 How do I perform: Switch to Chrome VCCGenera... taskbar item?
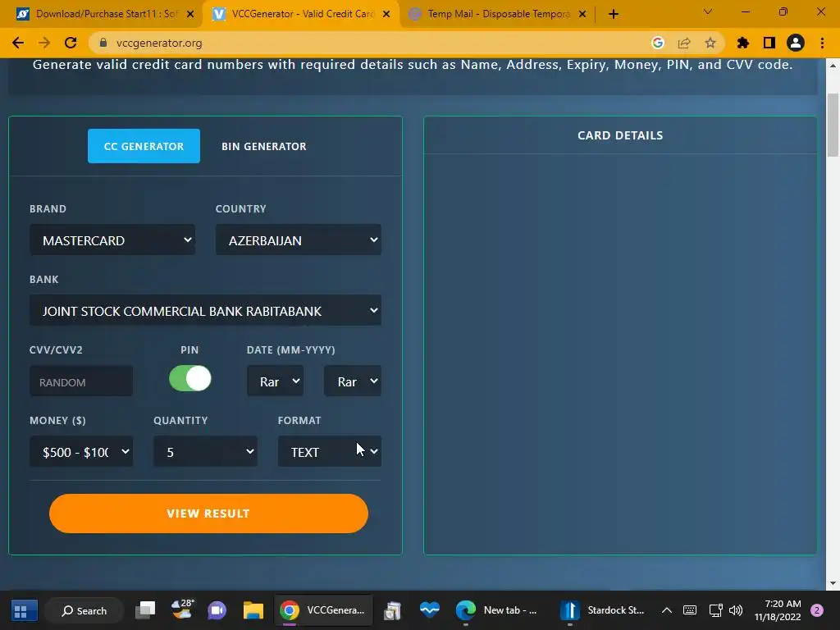click(x=323, y=610)
